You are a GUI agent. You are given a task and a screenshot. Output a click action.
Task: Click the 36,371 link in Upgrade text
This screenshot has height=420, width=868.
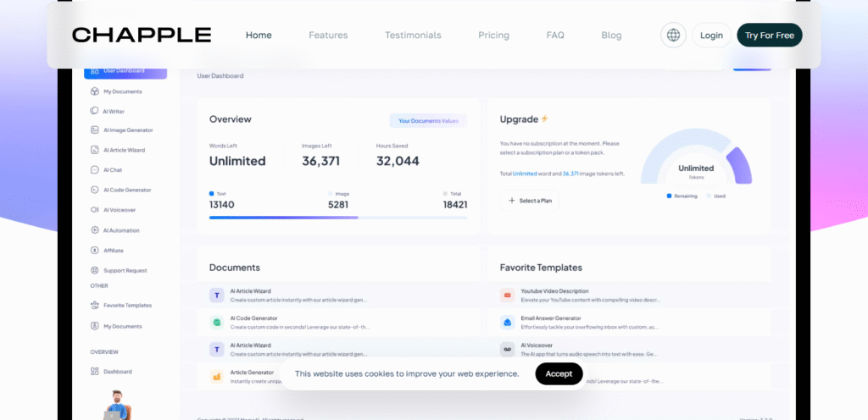tap(570, 174)
